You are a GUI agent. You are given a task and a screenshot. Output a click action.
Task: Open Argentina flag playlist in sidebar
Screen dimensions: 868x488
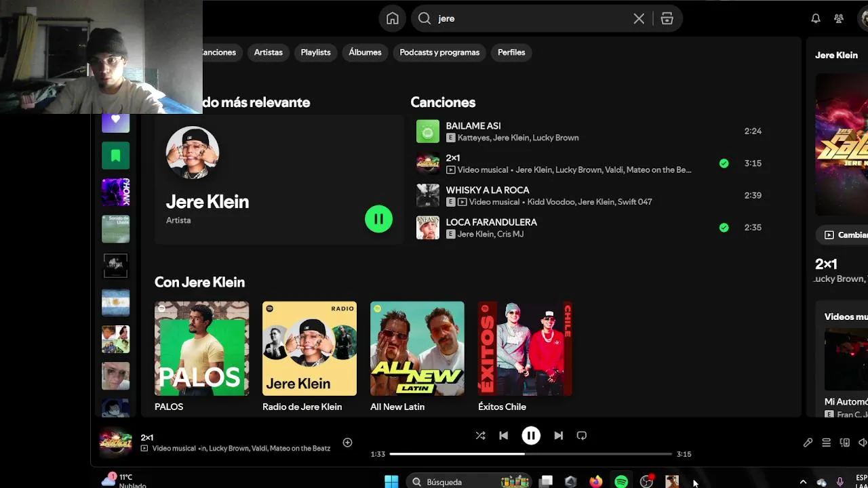coord(115,302)
